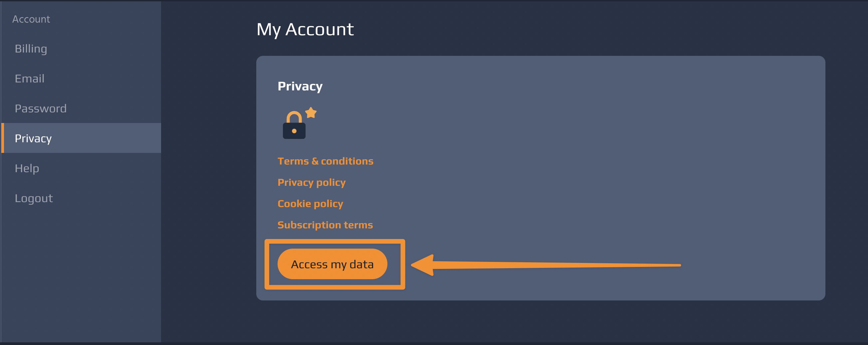Click the padlock privacy icon

coord(294,125)
